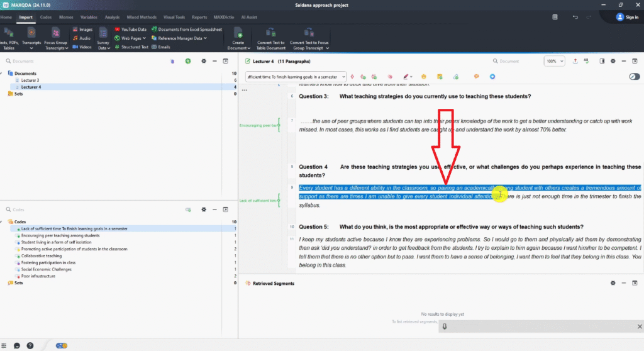Click the new code icon in Codes panel
This screenshot has width=644, height=351.
tap(187, 209)
